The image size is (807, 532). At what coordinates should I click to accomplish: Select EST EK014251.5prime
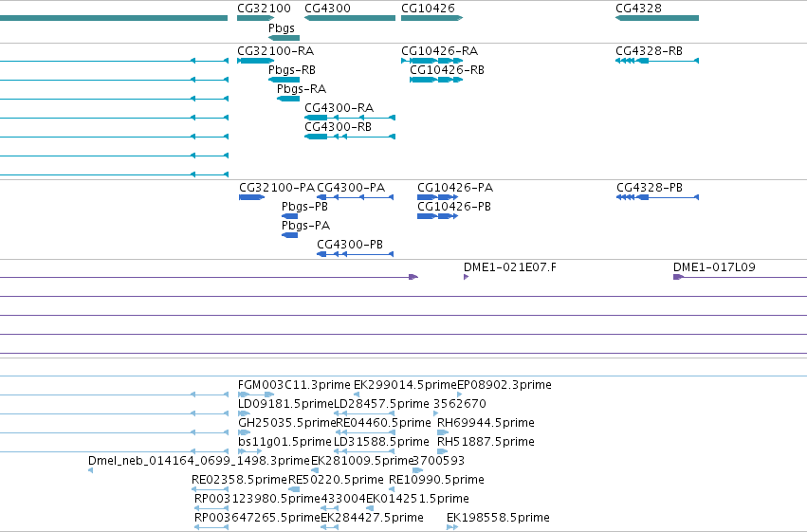pos(417,499)
